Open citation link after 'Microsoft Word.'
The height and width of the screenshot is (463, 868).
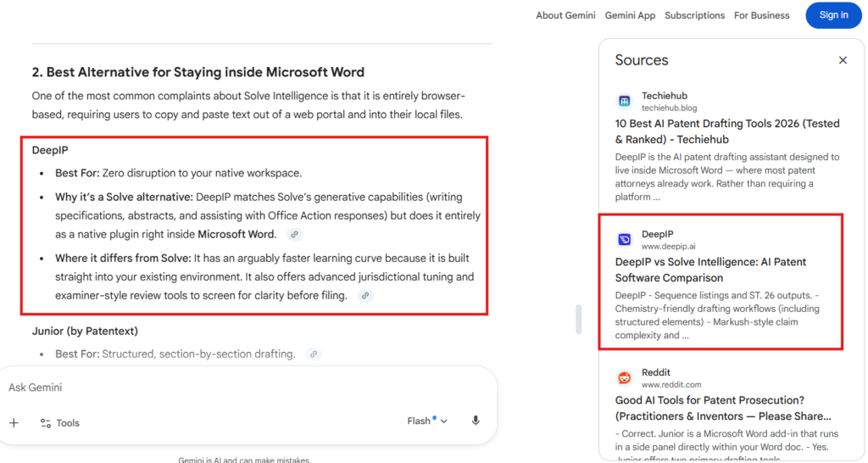tap(294, 234)
